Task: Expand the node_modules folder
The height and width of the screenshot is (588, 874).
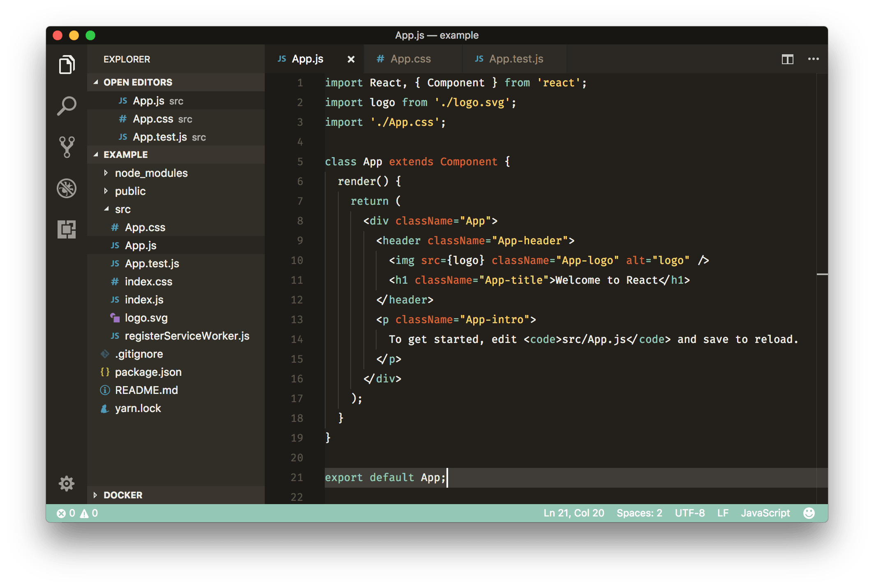Action: tap(151, 173)
